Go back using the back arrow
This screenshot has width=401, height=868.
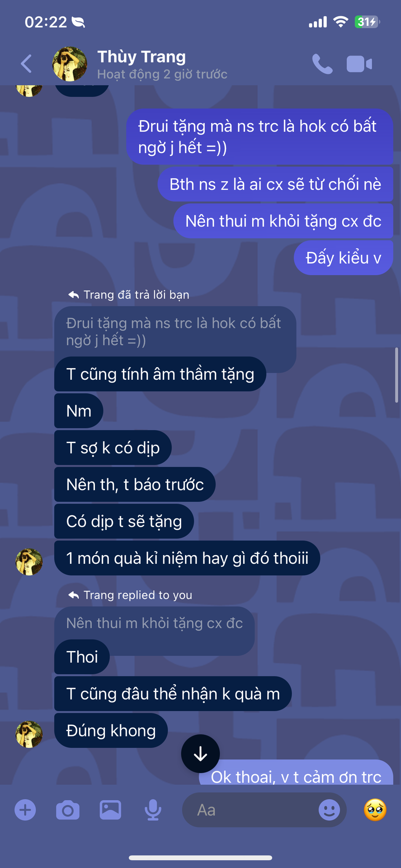tap(26, 64)
